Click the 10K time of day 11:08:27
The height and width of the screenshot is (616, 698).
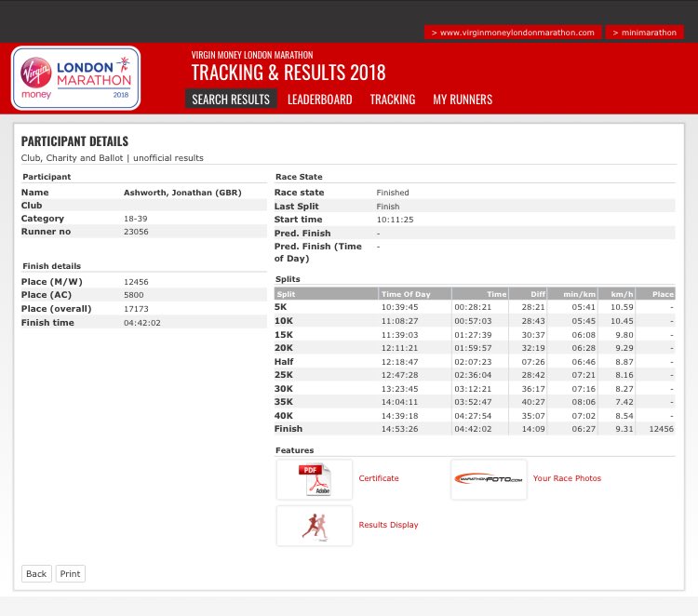click(400, 321)
